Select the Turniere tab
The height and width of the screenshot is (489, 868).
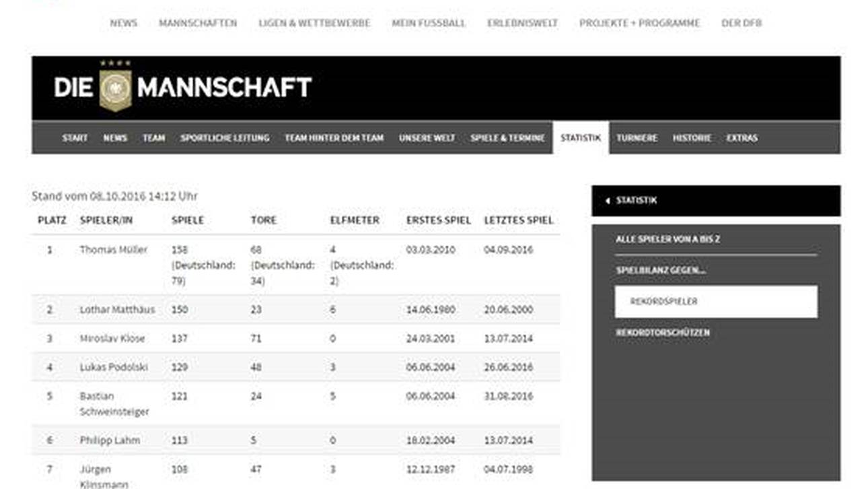[637, 138]
